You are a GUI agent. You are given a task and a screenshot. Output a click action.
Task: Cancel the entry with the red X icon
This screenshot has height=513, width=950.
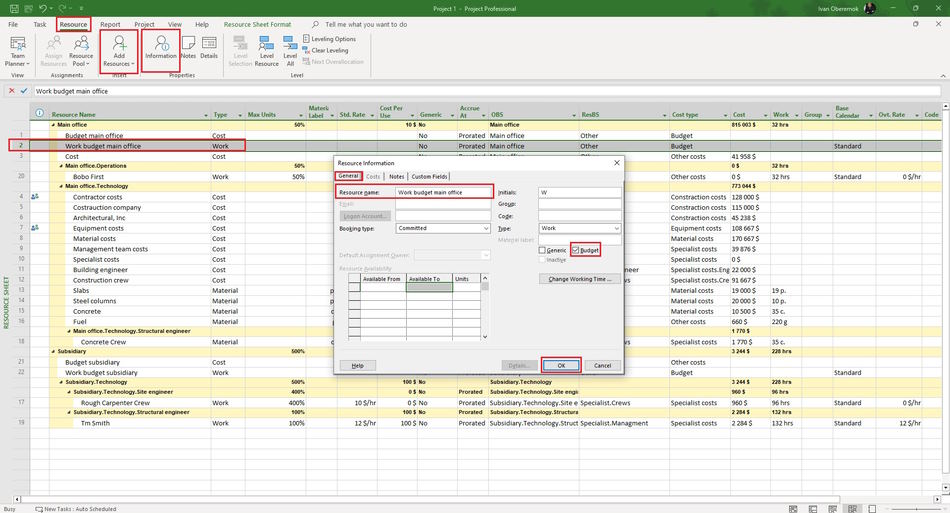12,91
